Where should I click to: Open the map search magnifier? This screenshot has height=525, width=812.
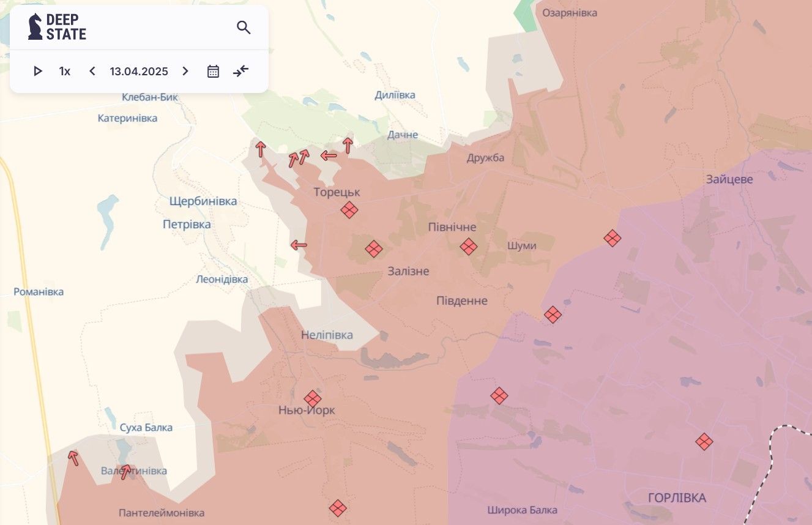point(244,28)
